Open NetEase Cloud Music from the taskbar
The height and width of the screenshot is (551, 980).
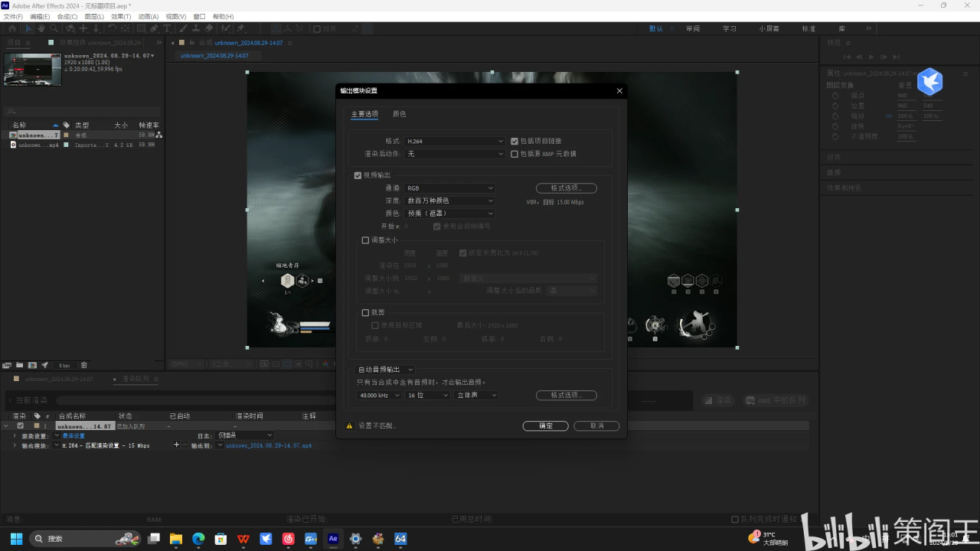[289, 539]
